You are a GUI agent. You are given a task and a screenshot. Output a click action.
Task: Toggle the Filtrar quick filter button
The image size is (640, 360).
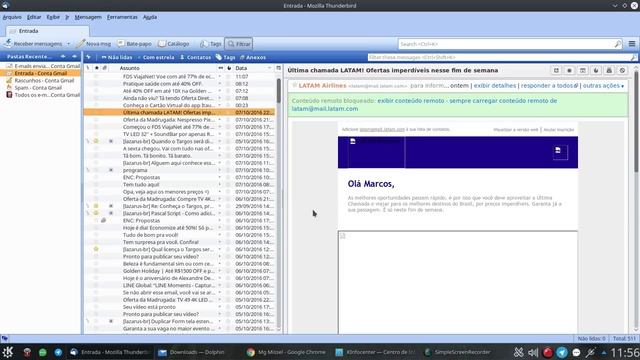pos(239,44)
